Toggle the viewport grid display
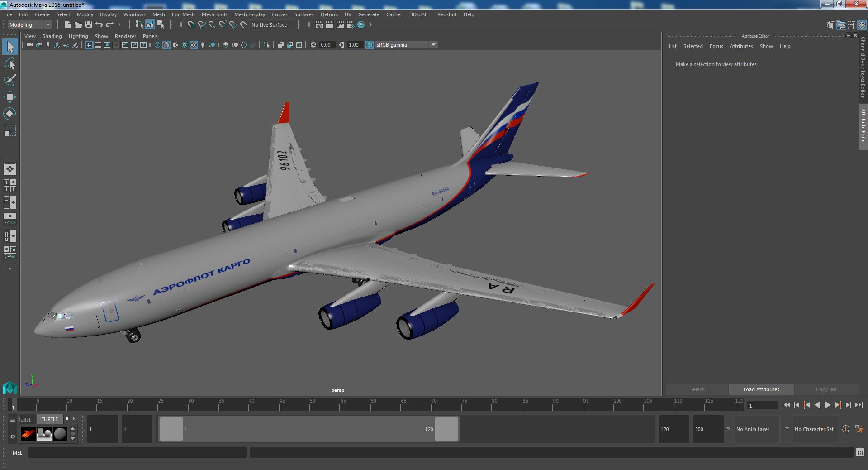The height and width of the screenshot is (470, 868). pos(89,45)
